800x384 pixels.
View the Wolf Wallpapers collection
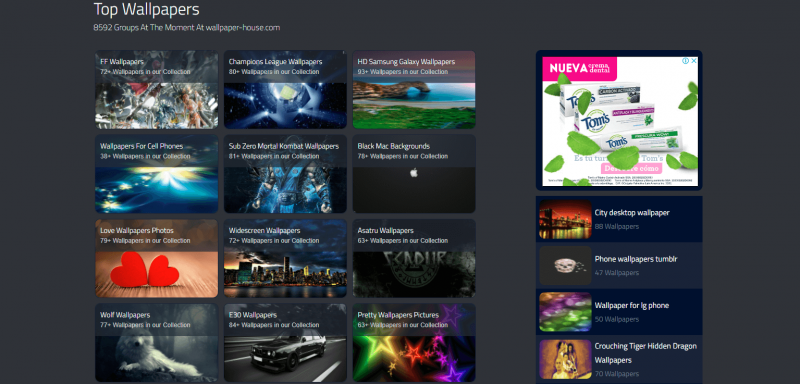(157, 343)
